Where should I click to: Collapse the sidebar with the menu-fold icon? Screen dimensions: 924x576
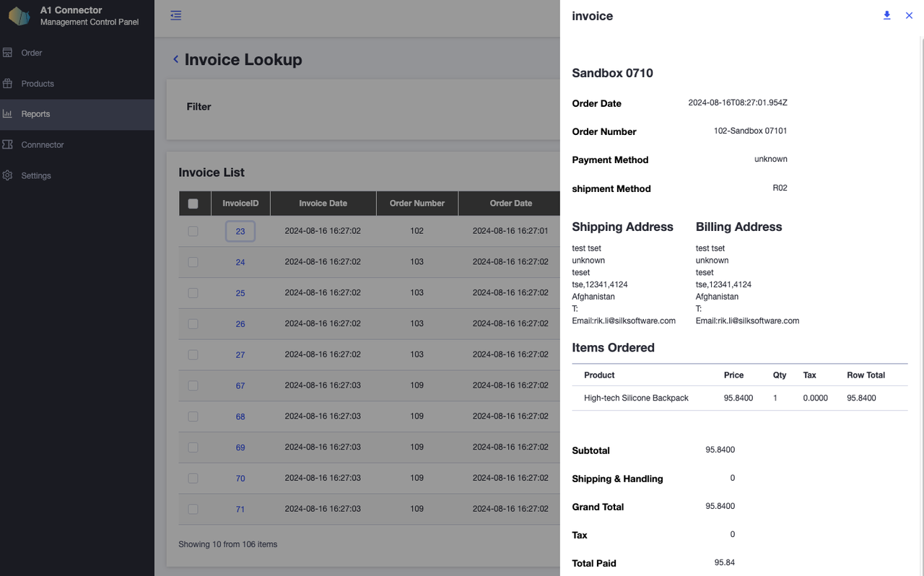[x=175, y=15]
